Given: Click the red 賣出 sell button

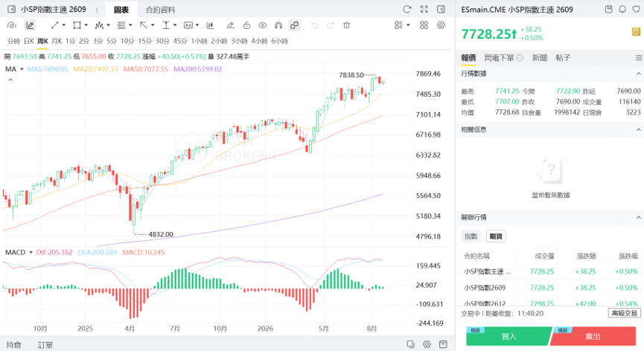Looking at the screenshot, I should click(x=593, y=336).
